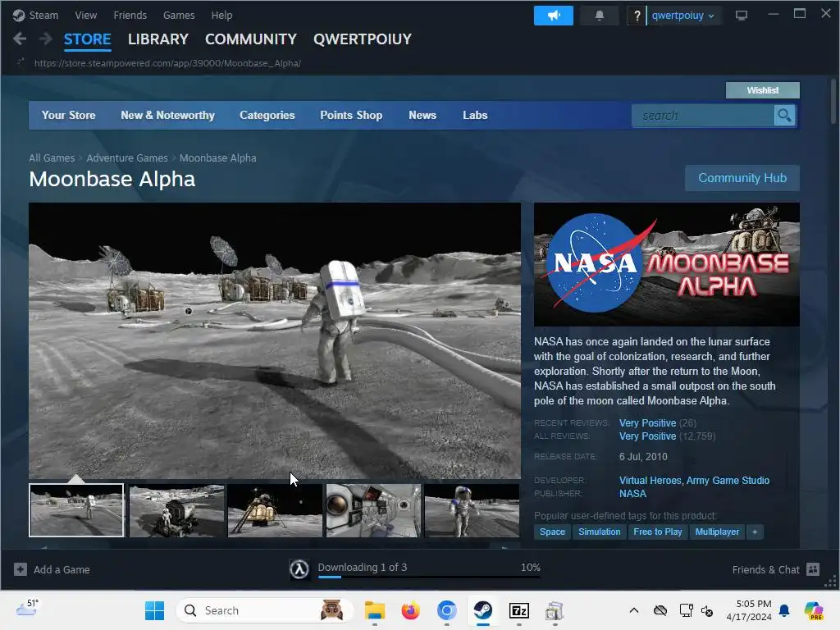Screen dimensions: 840x630
Task: Open the qwertpoiuy account dropdown
Action: pos(683,16)
